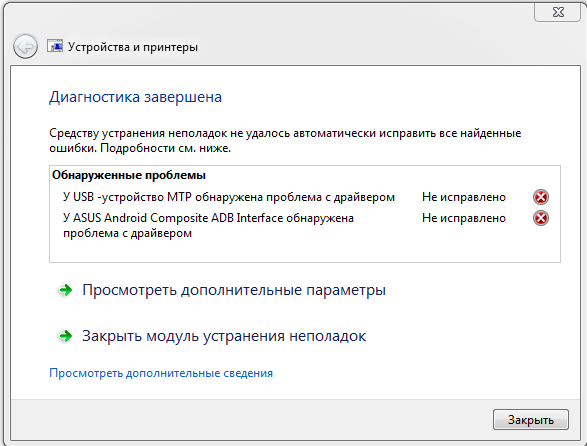This screenshot has height=446, width=587.
Task: Click the Устройства и принтеры title icon
Action: click(x=55, y=46)
